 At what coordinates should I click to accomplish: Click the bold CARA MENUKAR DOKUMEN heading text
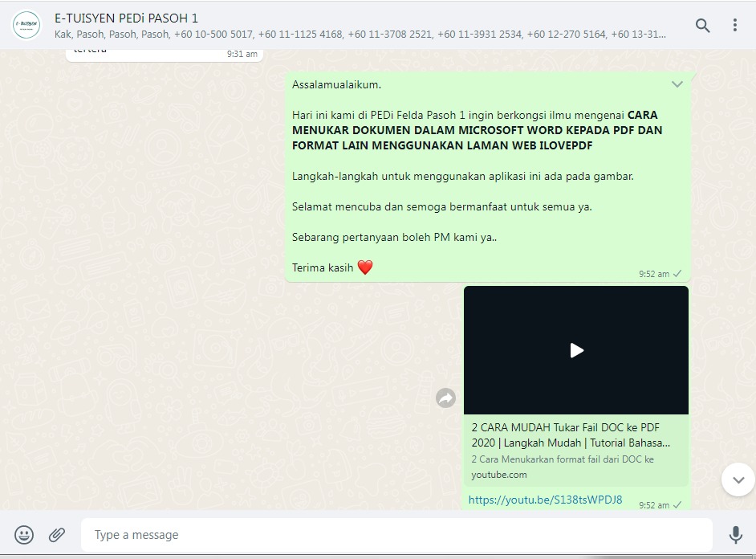(x=477, y=130)
